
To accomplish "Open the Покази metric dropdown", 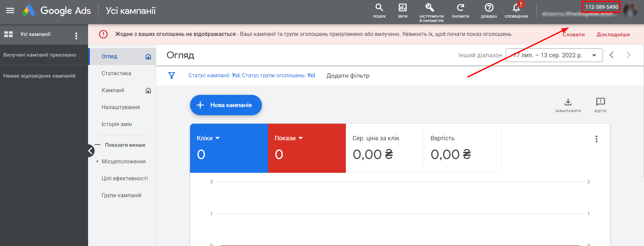I will [289, 138].
